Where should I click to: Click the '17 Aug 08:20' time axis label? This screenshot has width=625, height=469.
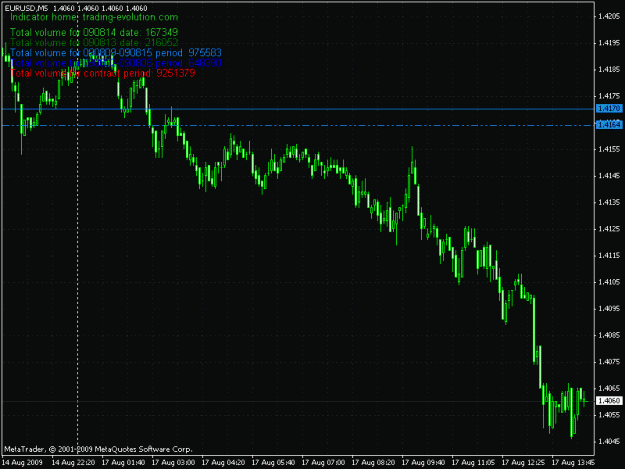click(x=373, y=463)
